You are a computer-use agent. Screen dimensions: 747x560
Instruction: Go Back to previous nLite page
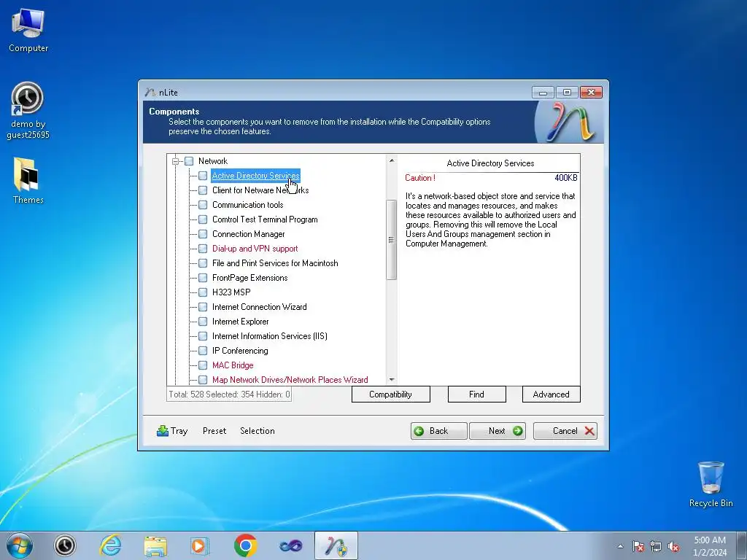point(438,431)
